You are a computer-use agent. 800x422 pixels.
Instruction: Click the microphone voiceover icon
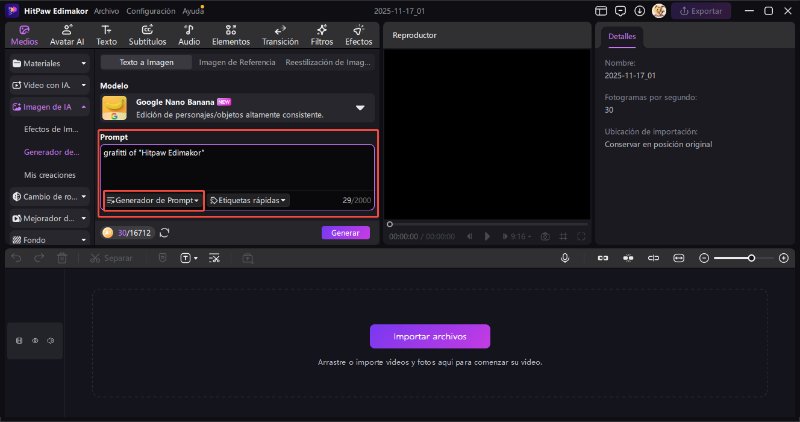565,258
